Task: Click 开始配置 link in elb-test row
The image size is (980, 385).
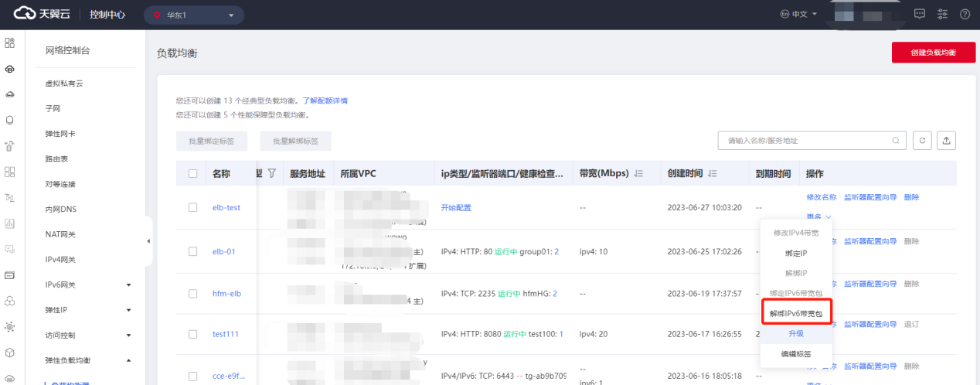Action: [456, 208]
